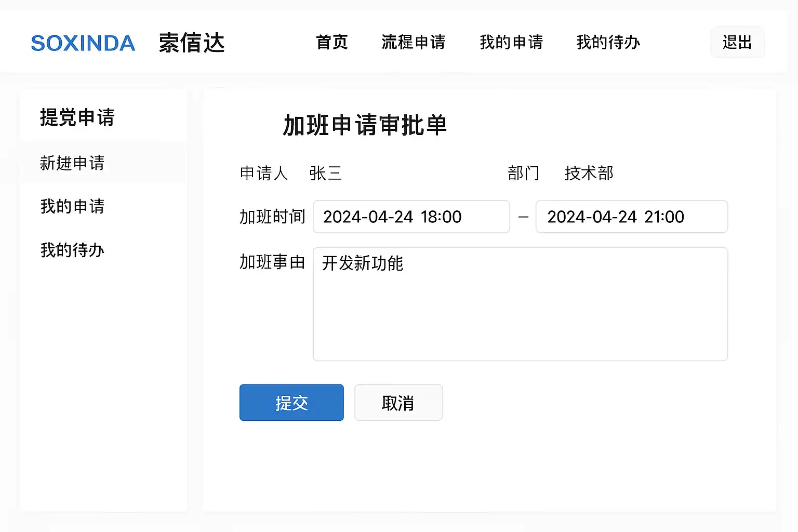Select 我的待办 in the left sidebar
The image size is (798, 532).
72,250
